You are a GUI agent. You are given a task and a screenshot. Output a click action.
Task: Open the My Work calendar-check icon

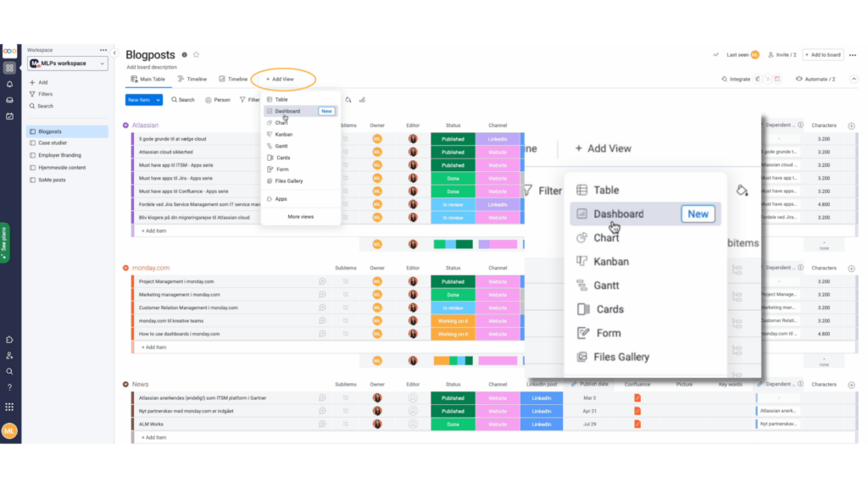(9, 116)
